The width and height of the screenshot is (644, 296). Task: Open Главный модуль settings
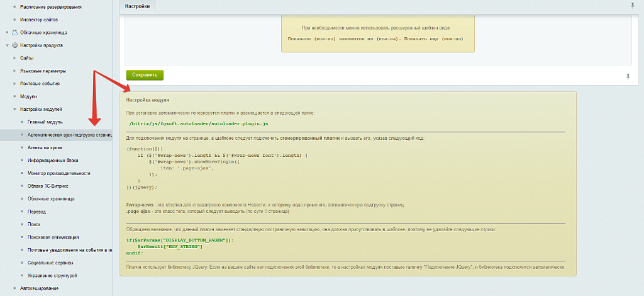point(45,122)
